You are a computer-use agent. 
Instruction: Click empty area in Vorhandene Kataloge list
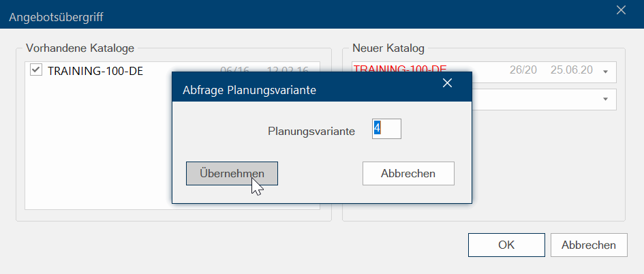[x=95, y=184]
